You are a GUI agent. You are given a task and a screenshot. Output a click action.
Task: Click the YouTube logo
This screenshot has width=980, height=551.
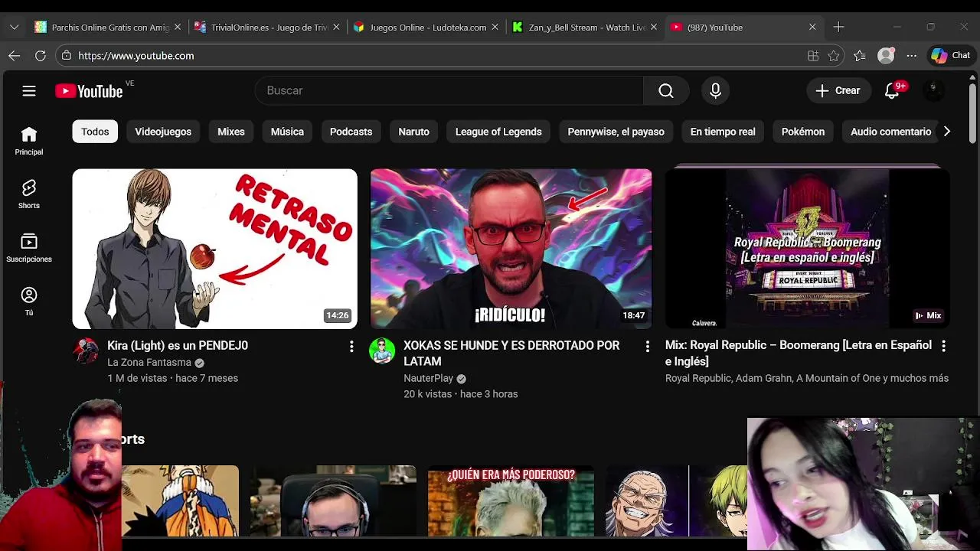click(x=89, y=91)
